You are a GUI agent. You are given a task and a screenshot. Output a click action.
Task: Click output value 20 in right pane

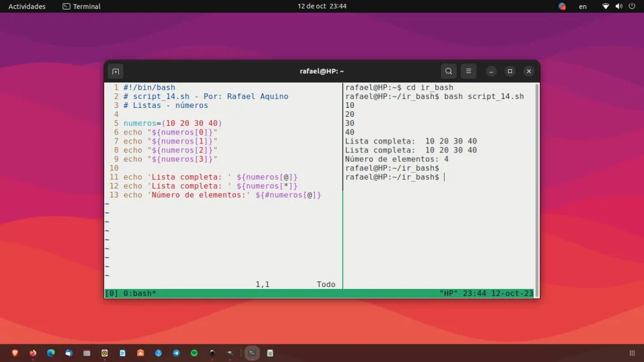pyautogui.click(x=349, y=115)
